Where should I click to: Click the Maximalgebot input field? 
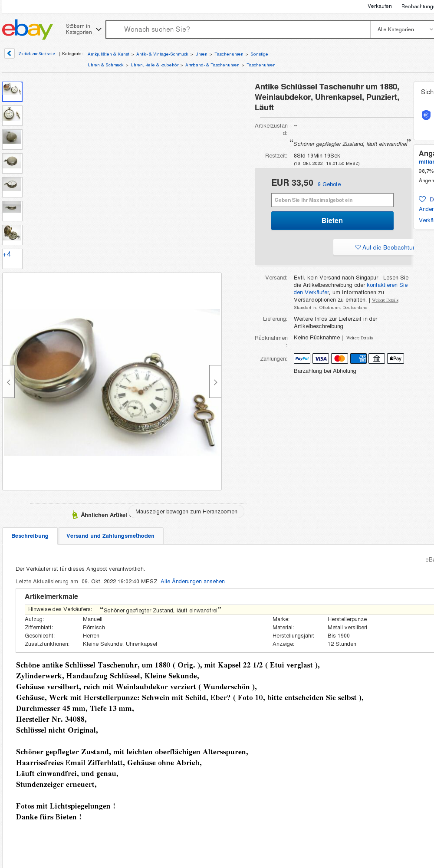(x=332, y=200)
